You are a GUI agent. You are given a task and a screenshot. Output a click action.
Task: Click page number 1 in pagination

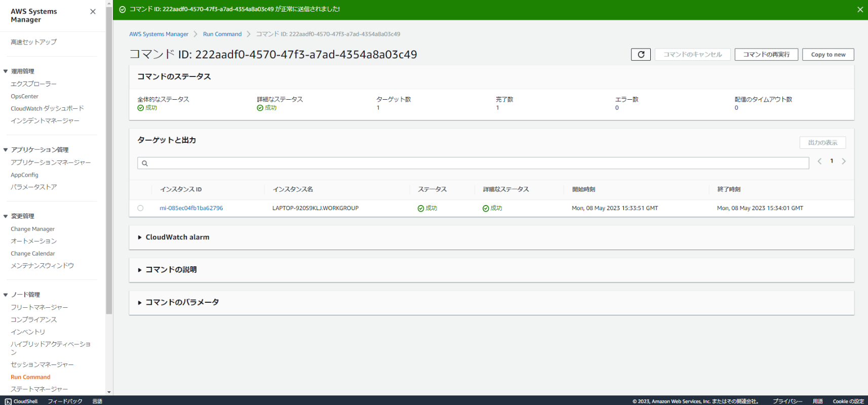pos(832,161)
